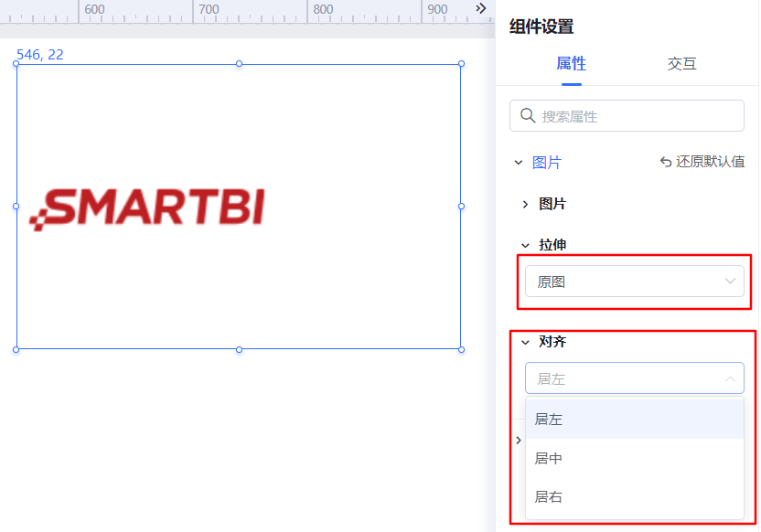Click the right-middle resize handle of image
Viewport: 761px width, 532px height.
(461, 206)
